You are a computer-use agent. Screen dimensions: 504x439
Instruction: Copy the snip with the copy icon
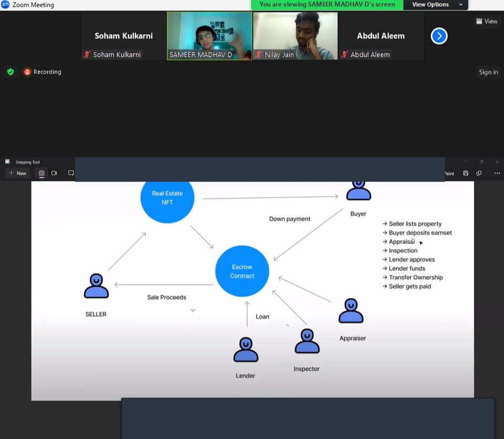point(479,173)
